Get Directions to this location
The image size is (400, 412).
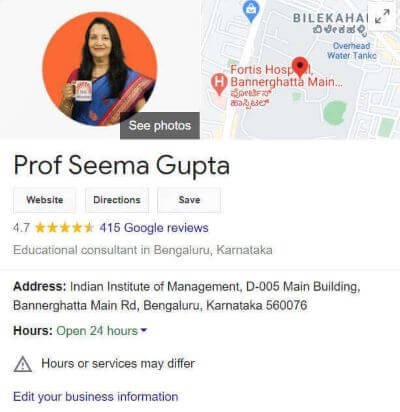click(117, 200)
